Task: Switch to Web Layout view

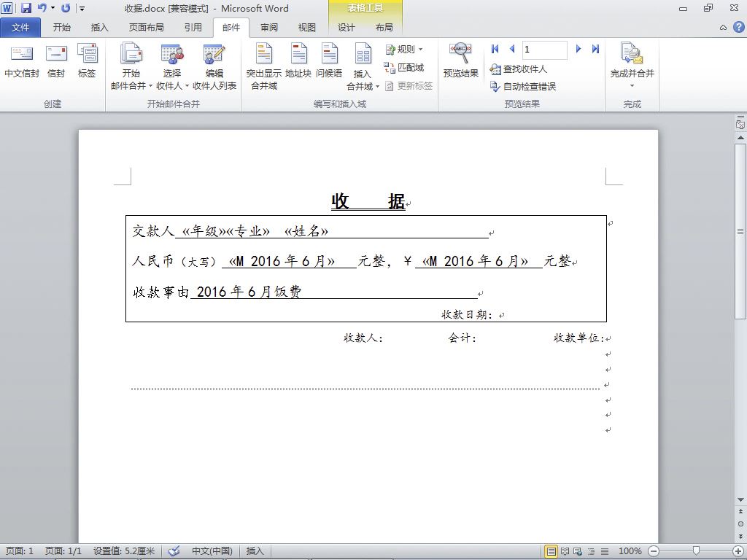Action: pyautogui.click(x=578, y=551)
